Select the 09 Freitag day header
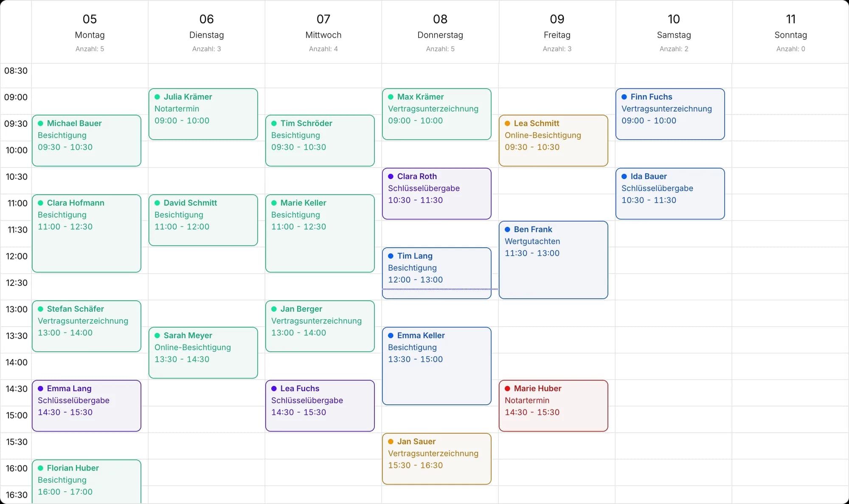 point(557,32)
